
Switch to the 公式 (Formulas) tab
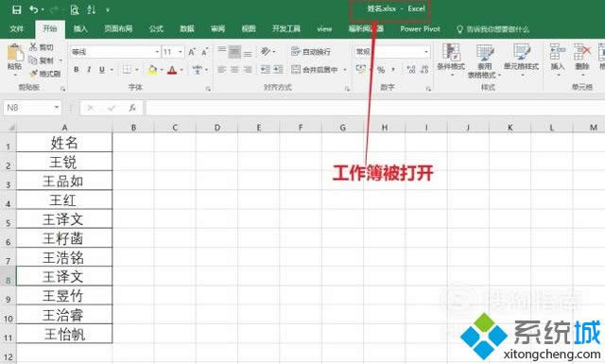tap(156, 29)
